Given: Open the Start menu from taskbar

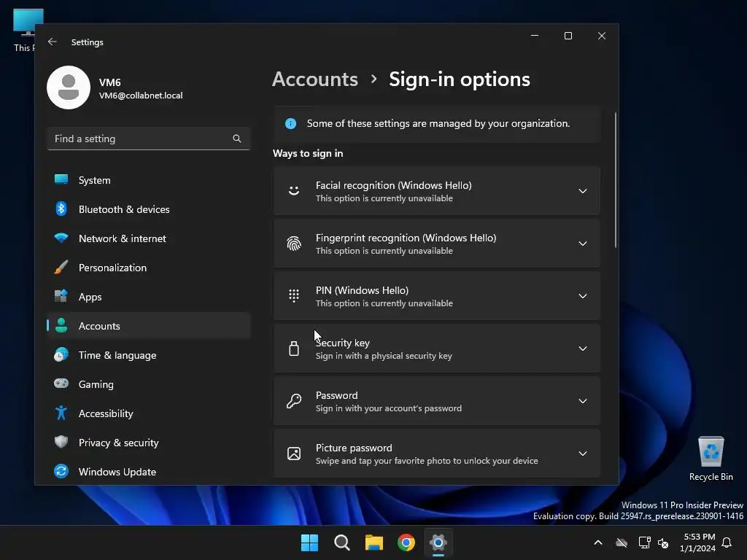Looking at the screenshot, I should coord(309,542).
